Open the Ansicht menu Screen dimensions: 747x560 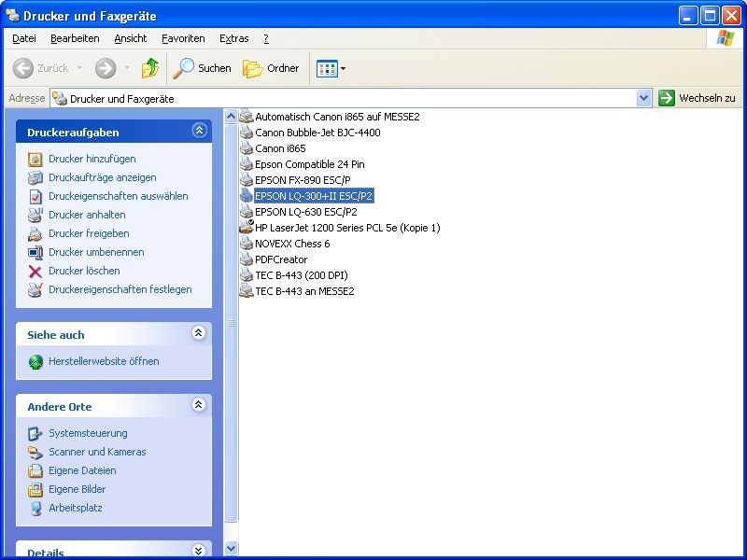click(131, 38)
